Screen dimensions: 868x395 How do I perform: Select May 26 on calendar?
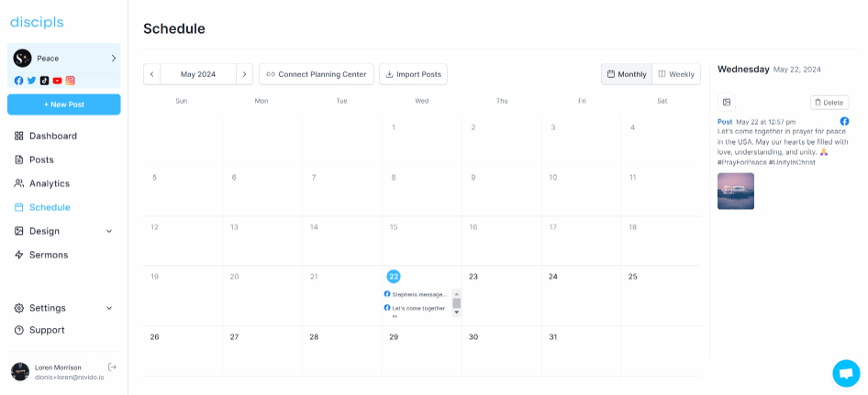coord(154,337)
